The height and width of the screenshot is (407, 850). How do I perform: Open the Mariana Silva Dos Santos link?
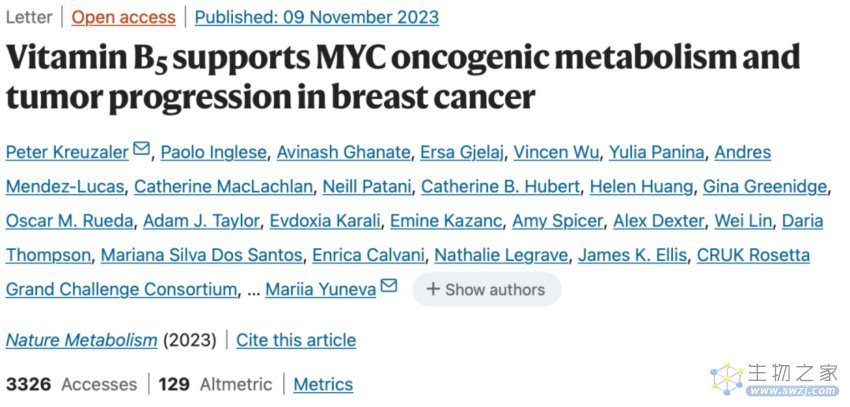pyautogui.click(x=202, y=255)
